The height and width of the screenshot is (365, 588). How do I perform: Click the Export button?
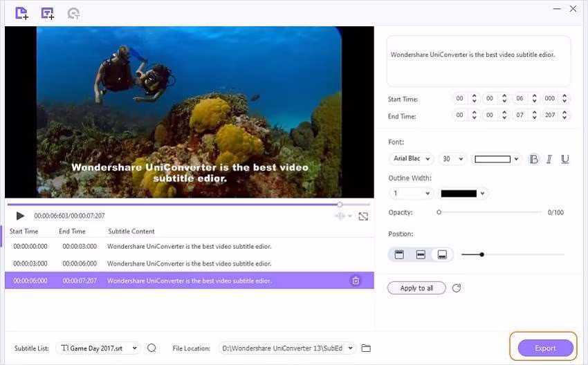tap(545, 348)
